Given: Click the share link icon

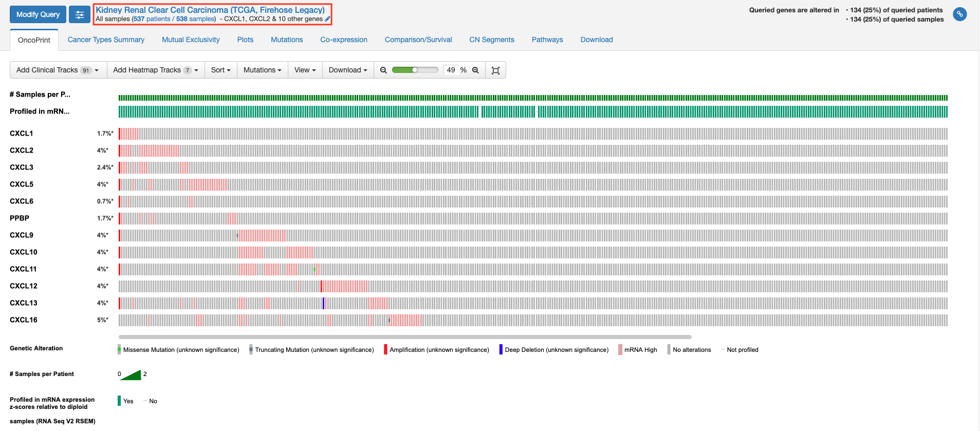Looking at the screenshot, I should tap(959, 14).
